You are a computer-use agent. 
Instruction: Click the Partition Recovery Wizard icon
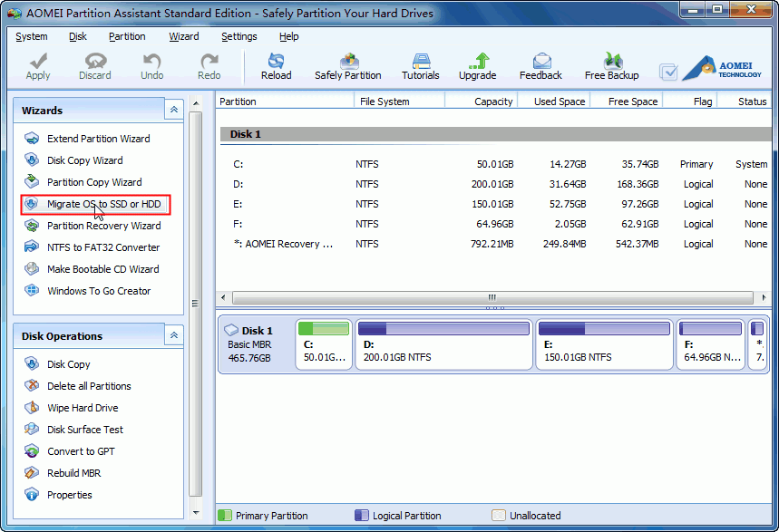click(x=32, y=226)
